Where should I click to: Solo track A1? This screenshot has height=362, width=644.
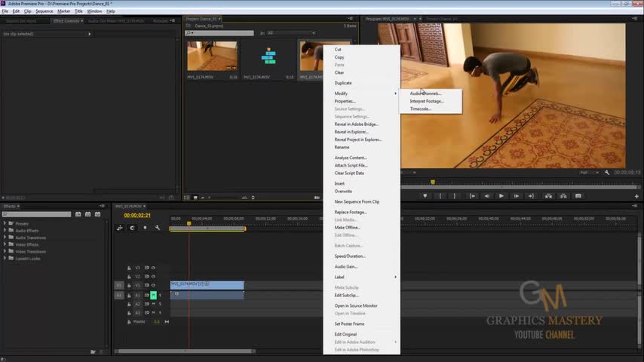pos(160,295)
